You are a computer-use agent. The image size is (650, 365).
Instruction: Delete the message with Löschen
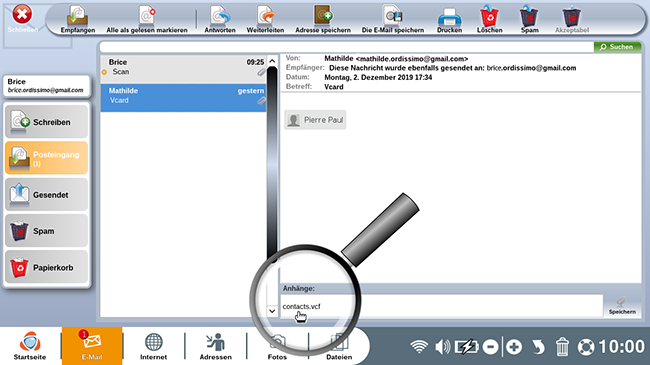point(490,19)
